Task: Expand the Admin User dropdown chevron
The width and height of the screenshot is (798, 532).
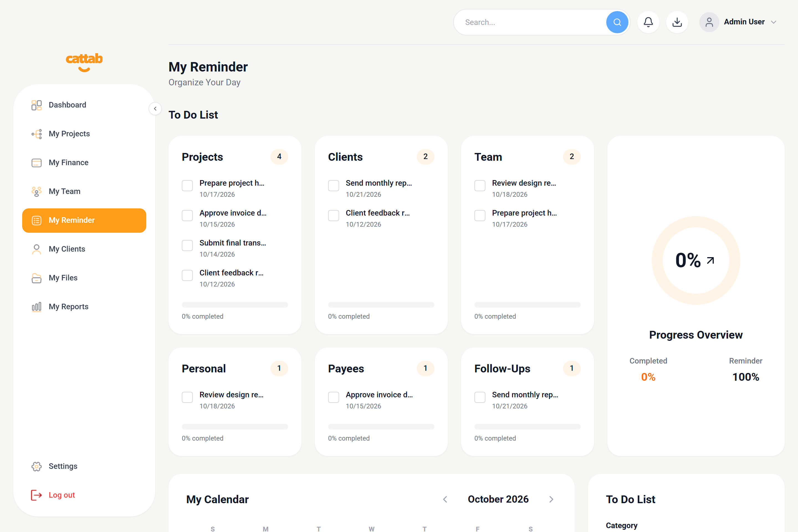Action: click(774, 22)
